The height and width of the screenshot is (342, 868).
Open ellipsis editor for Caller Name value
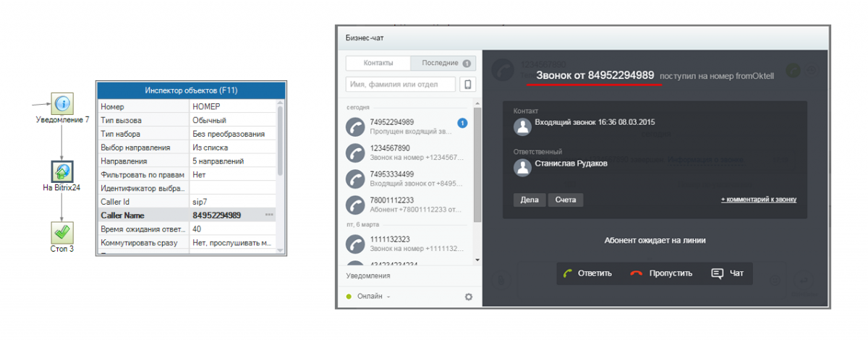coord(269,215)
